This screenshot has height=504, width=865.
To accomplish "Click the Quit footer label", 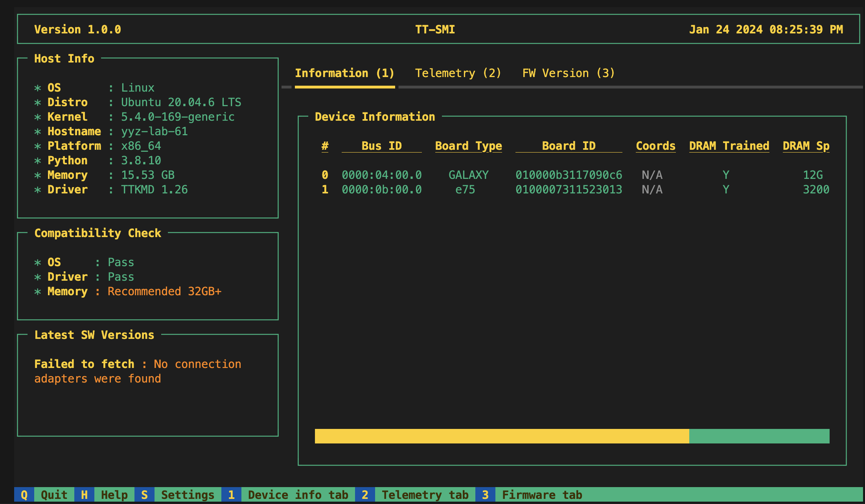I will click(54, 495).
